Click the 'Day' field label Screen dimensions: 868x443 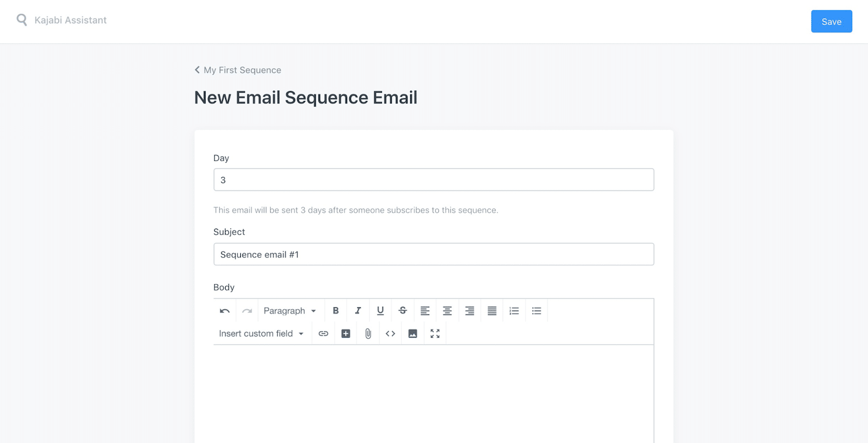point(221,158)
